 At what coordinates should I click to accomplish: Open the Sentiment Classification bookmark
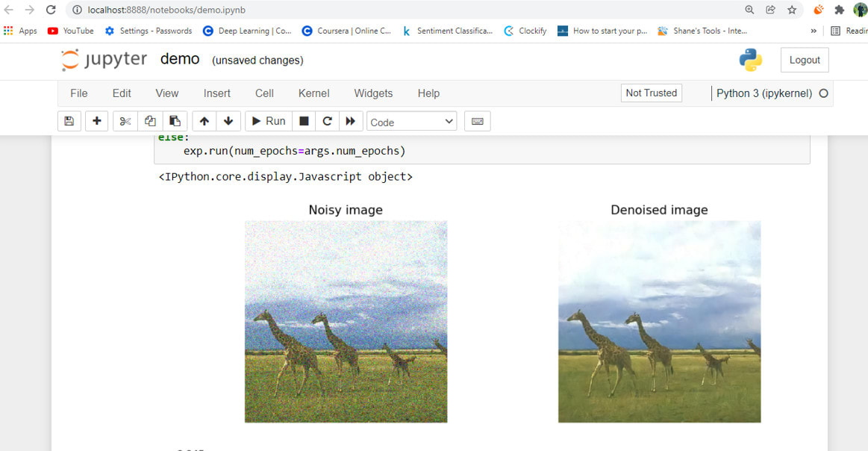click(x=447, y=31)
